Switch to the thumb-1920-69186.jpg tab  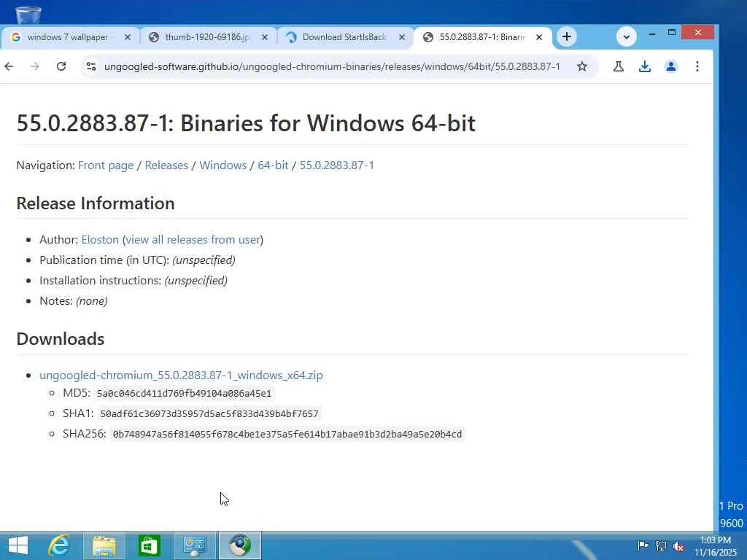click(206, 36)
